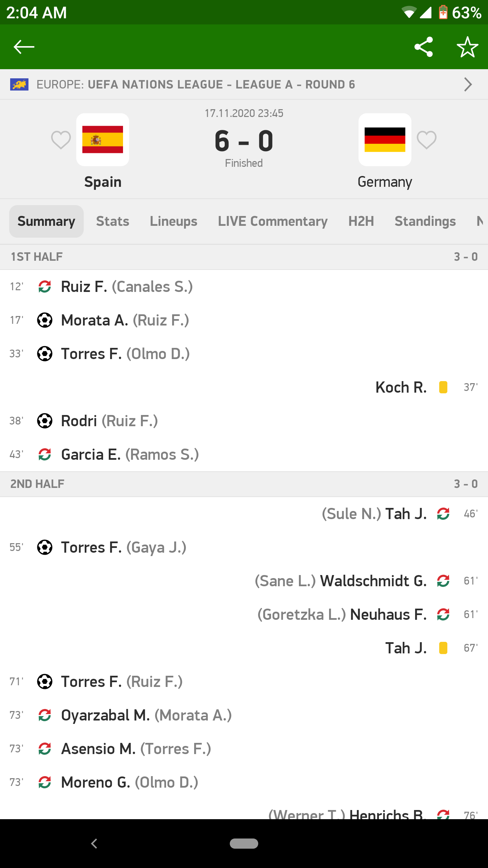Go to the Standings tab
488x868 pixels.
coord(425,221)
